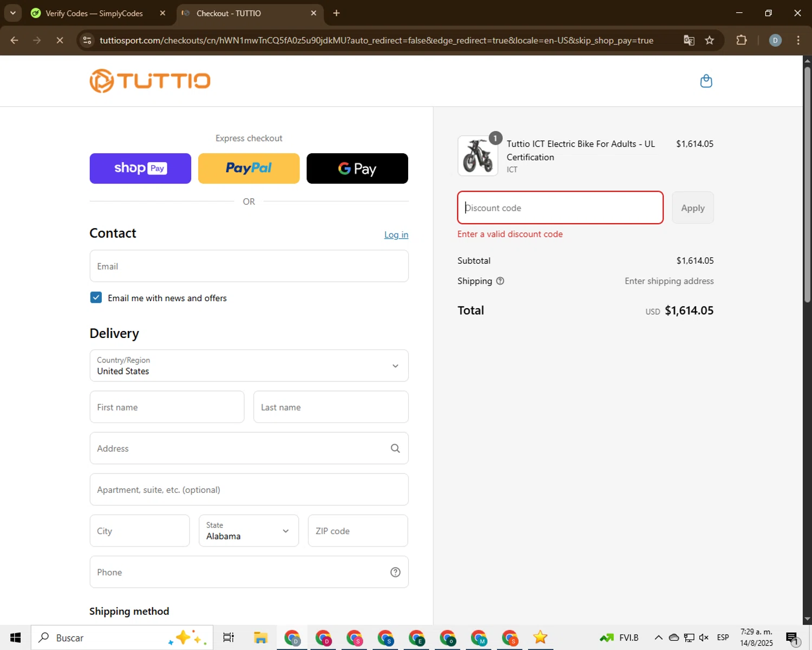The height and width of the screenshot is (650, 812).
Task: Go back to previous page
Action: click(15, 40)
